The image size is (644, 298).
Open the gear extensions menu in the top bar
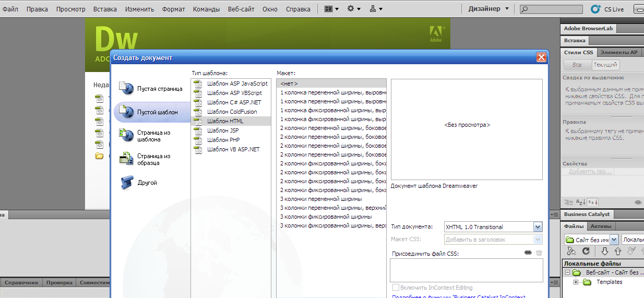pyautogui.click(x=354, y=9)
